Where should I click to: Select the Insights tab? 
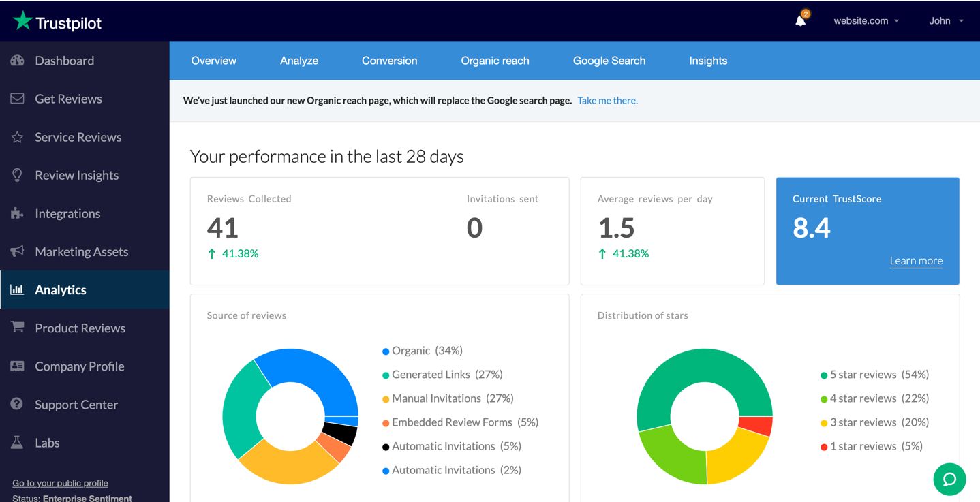(708, 61)
